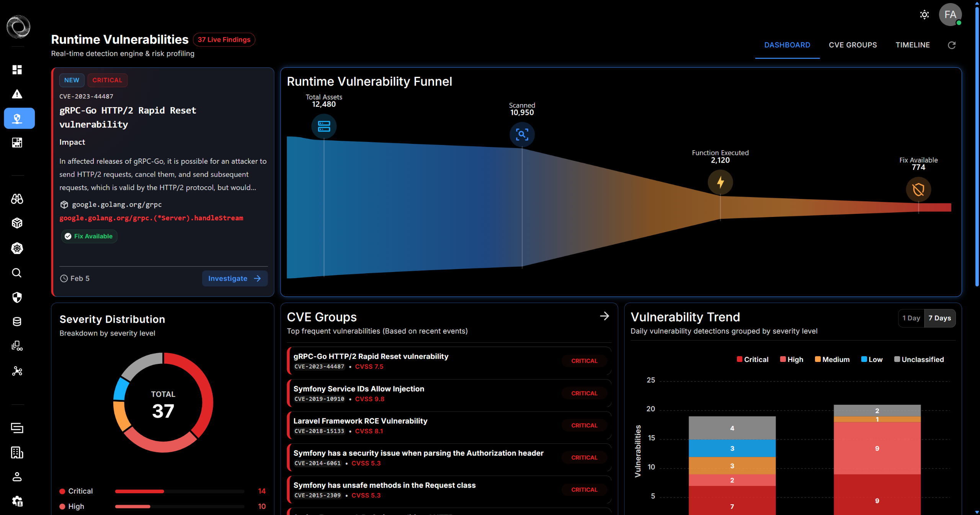Screen dimensions: 980x515
Task: Click the light/dark theme sun icon
Action: [924, 15]
